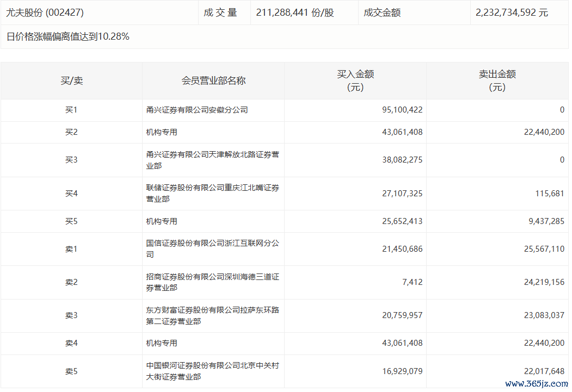Select the 买/卖 column header

(x=71, y=80)
